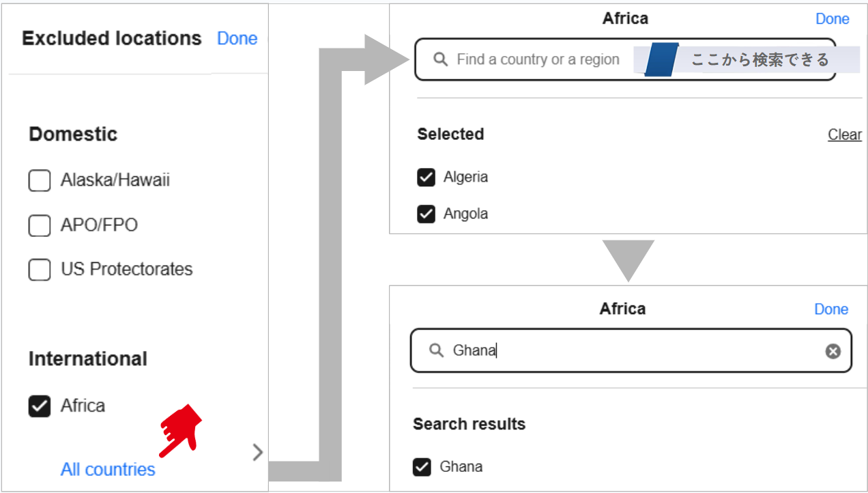Check the Alaska/Hawaii checkbox
Viewport: 868px width, 493px height.
[x=40, y=181]
